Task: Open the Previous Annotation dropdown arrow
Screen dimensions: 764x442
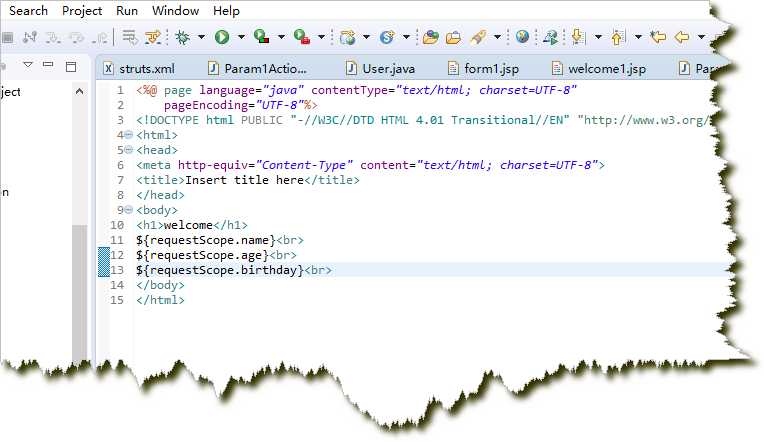Action: 638,37
